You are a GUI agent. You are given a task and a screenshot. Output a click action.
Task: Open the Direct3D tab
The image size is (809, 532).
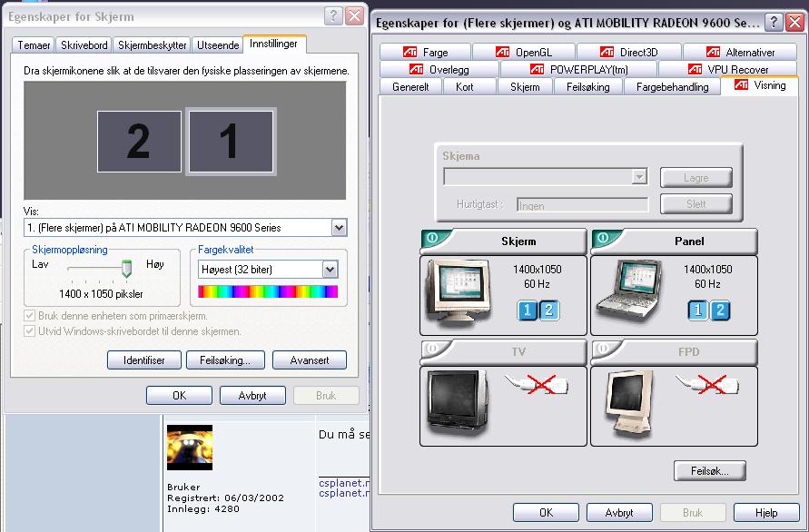(629, 52)
